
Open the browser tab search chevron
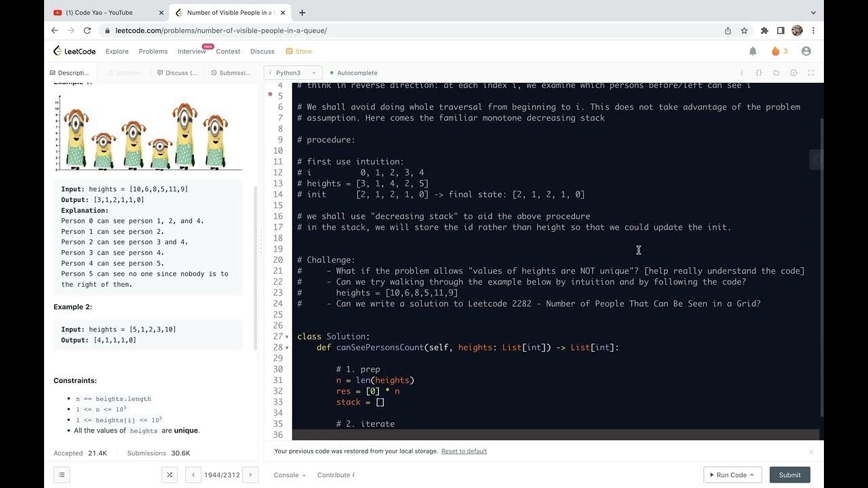click(x=813, y=12)
